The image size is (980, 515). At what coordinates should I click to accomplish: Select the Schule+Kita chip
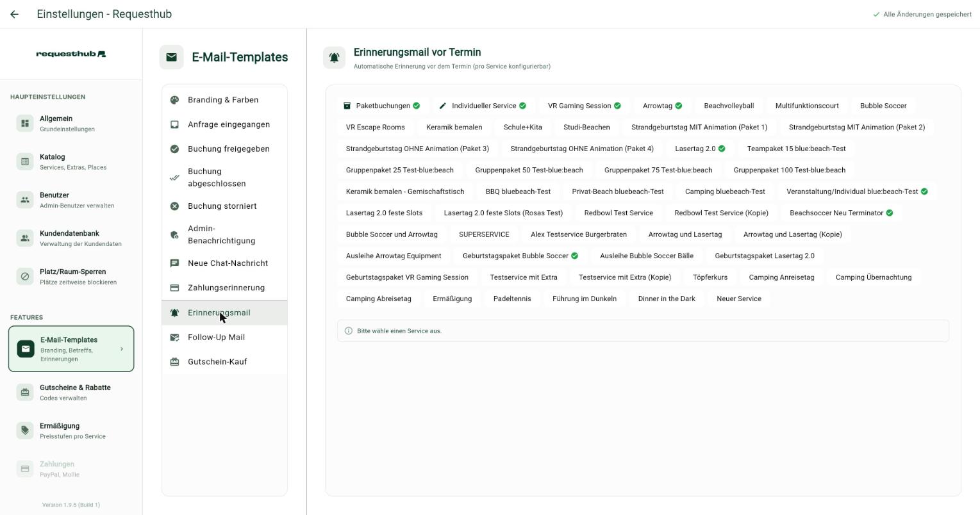click(x=523, y=127)
